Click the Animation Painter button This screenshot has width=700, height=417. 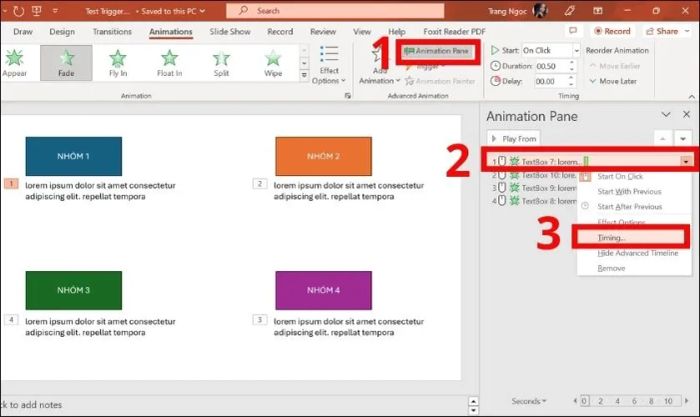440,81
